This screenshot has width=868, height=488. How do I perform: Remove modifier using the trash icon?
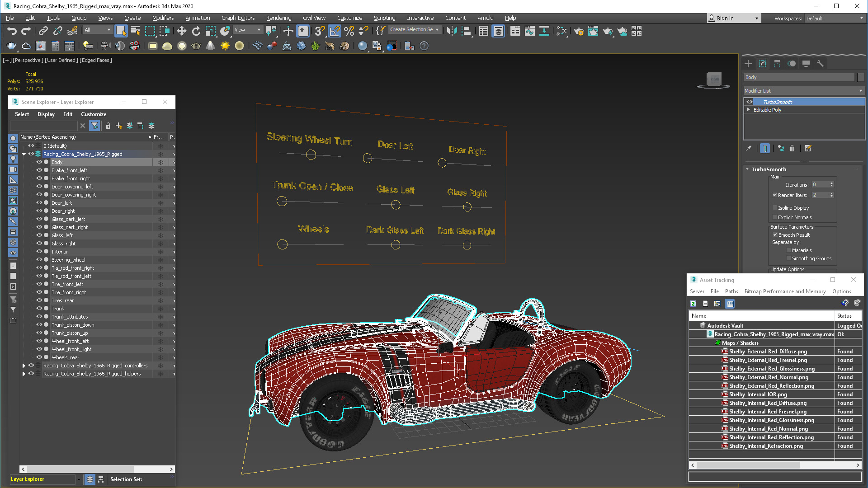792,148
